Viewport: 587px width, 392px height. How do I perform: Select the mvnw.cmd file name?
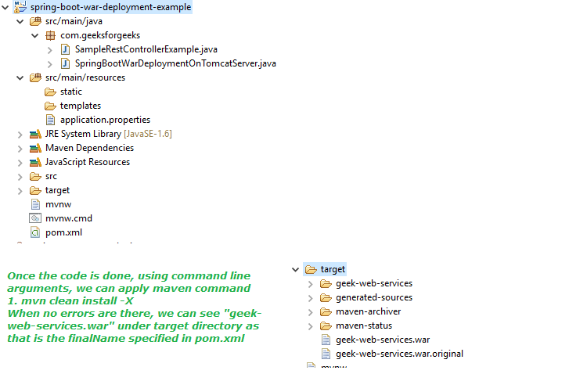point(69,218)
